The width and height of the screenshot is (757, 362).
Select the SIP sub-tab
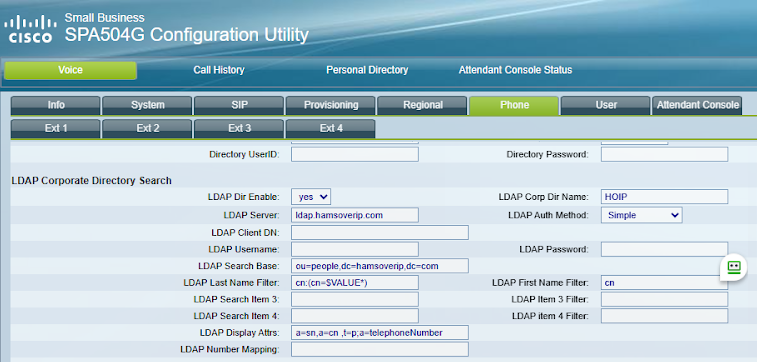point(239,105)
